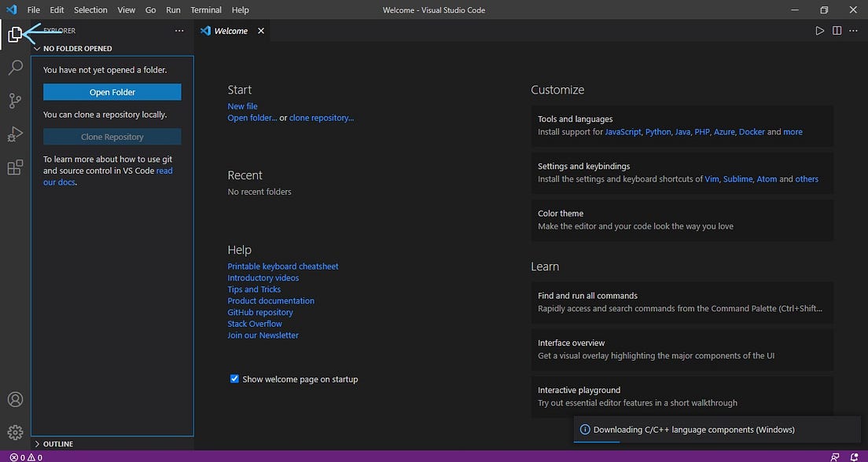Open the Terminal menu
Screen dimensions: 868x462
point(206,10)
